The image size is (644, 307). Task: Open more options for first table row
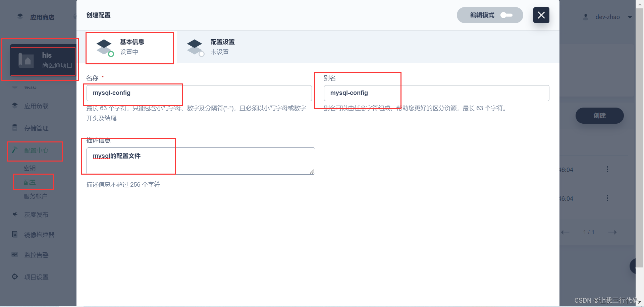(x=607, y=170)
